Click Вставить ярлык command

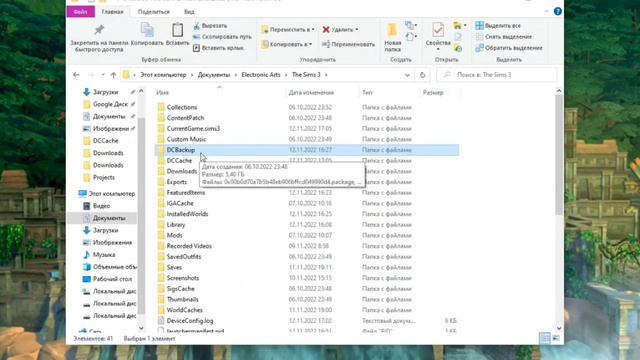[x=218, y=48]
